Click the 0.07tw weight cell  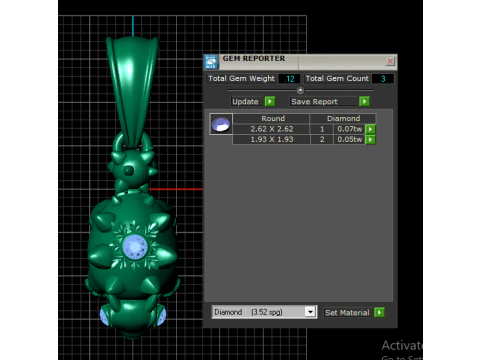[x=349, y=129]
